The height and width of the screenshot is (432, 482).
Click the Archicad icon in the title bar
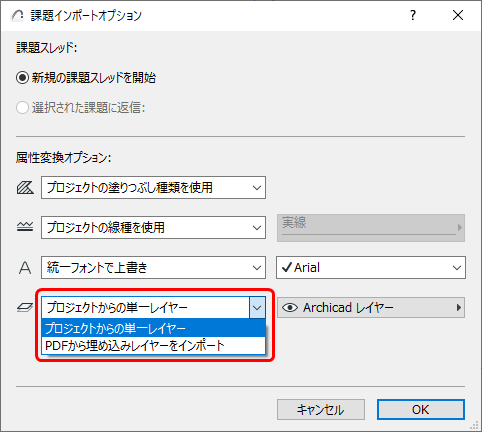click(x=17, y=15)
